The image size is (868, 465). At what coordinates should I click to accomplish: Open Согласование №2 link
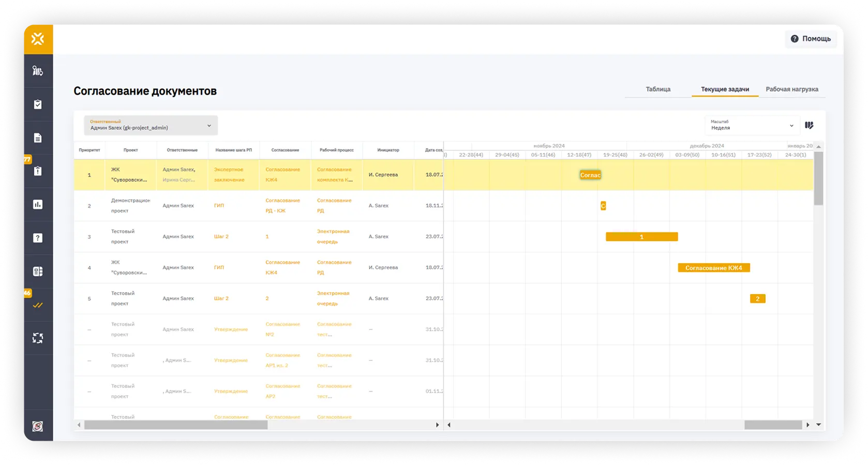coord(282,329)
